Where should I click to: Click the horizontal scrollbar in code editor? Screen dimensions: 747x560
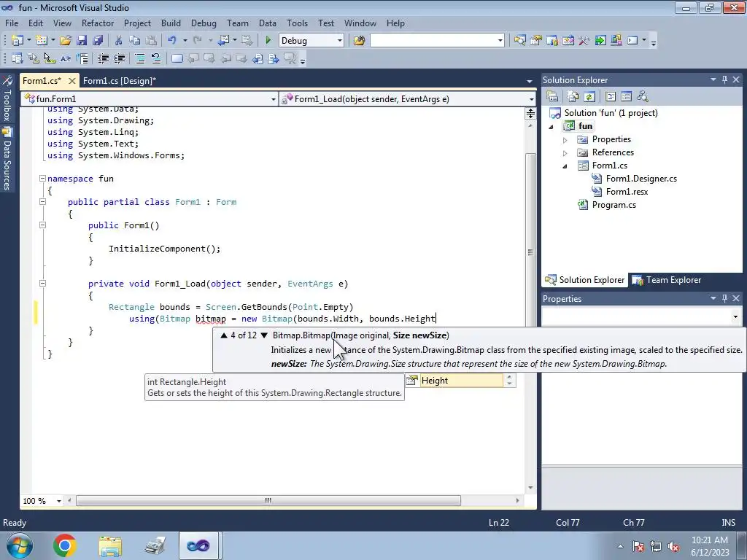coord(268,500)
